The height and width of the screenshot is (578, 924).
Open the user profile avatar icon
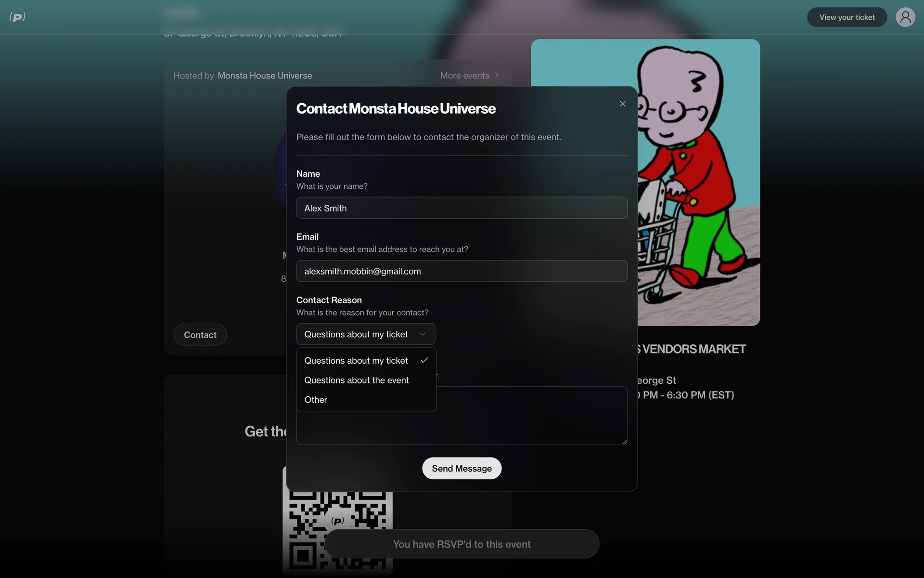pos(905,17)
